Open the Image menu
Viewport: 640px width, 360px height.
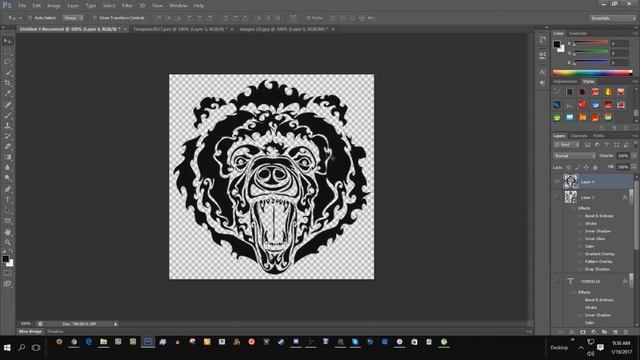tap(54, 6)
